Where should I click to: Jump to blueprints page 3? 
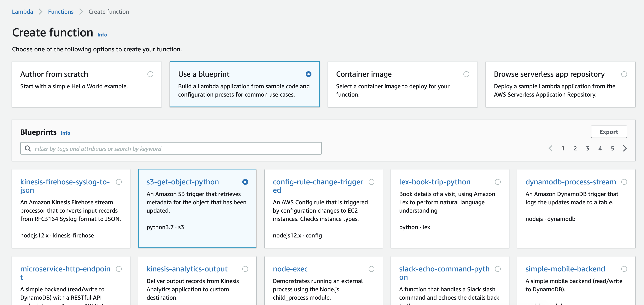click(x=587, y=148)
